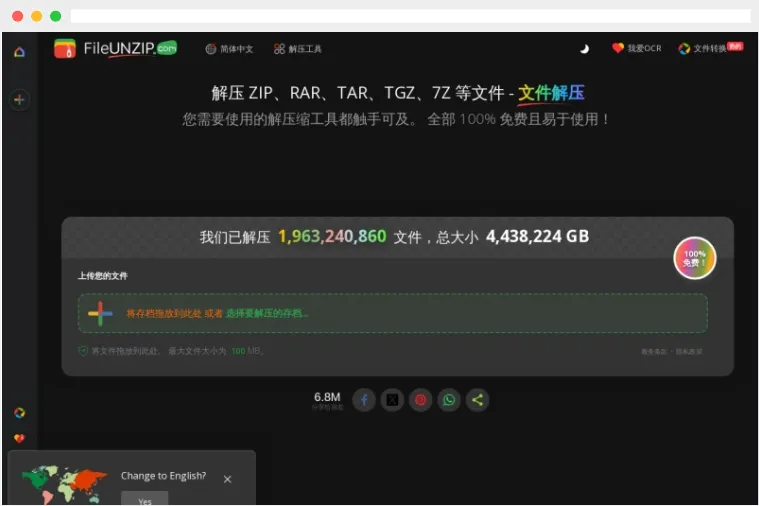The image size is (759, 506).
Task: Click the green shield icon below drop zone
Action: click(x=83, y=351)
